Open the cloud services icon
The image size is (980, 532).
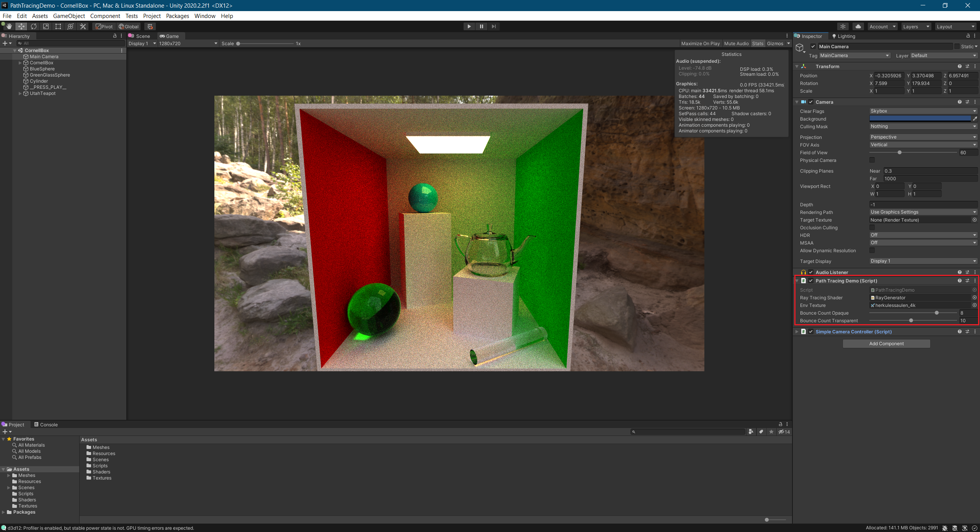pos(858,26)
